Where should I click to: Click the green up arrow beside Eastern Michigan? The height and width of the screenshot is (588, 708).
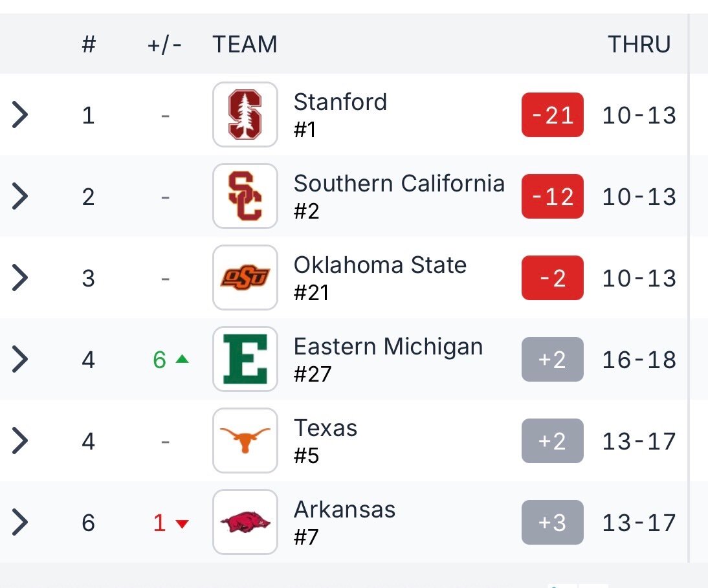[182, 359]
